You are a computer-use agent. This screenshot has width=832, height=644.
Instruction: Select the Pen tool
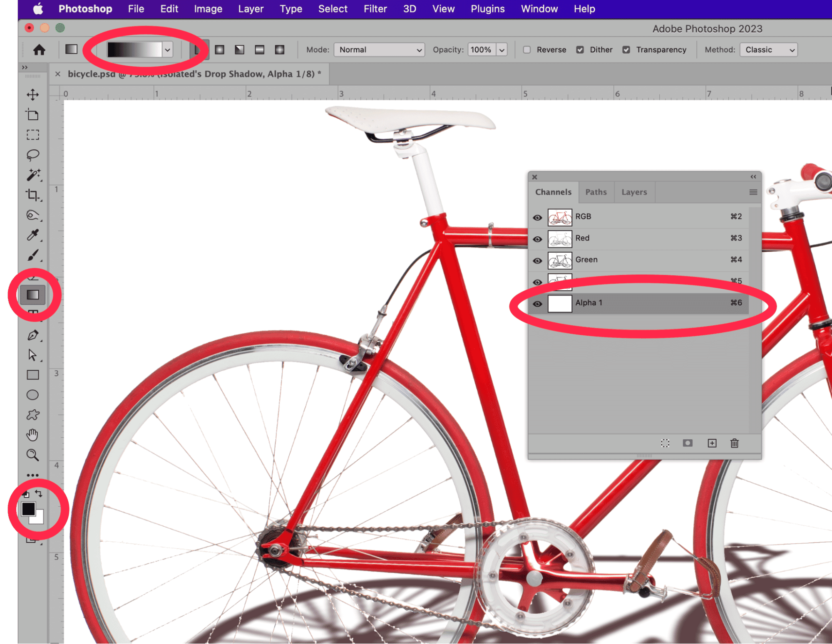(x=33, y=335)
